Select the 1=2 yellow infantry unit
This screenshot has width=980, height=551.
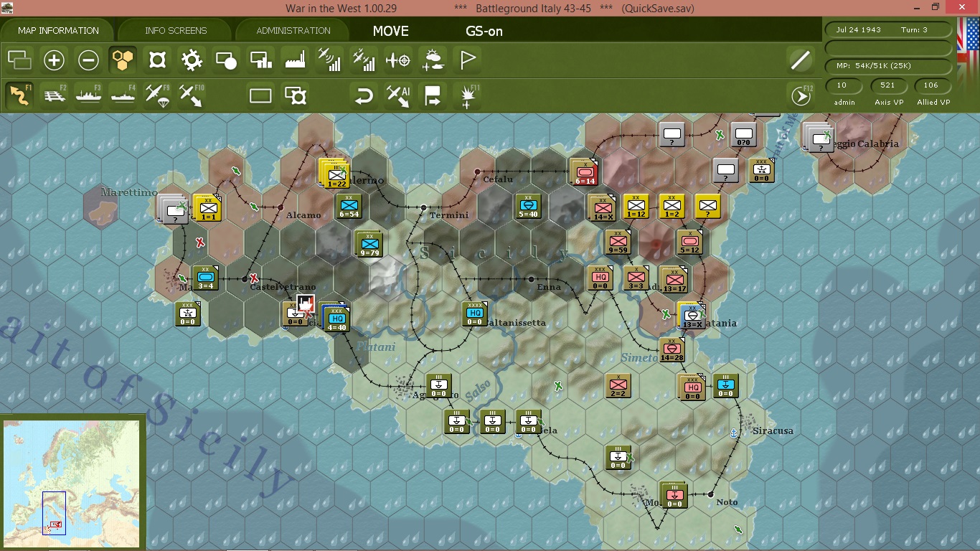click(x=672, y=207)
